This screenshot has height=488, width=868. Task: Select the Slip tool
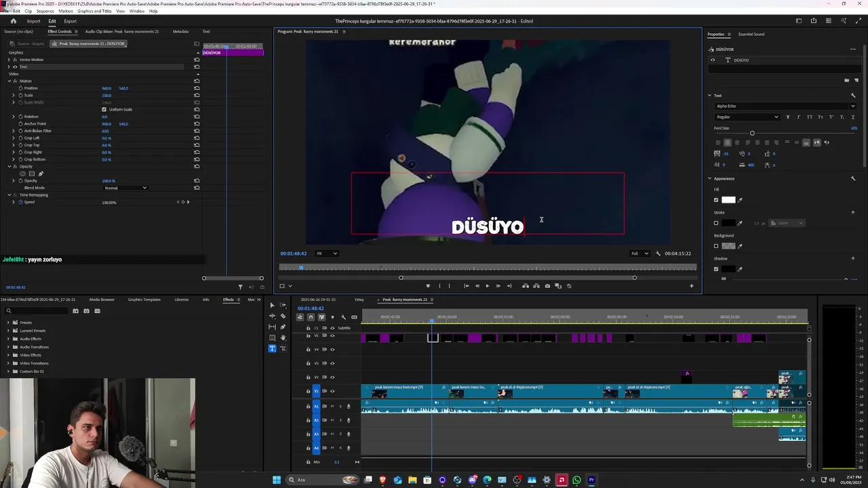point(272,327)
